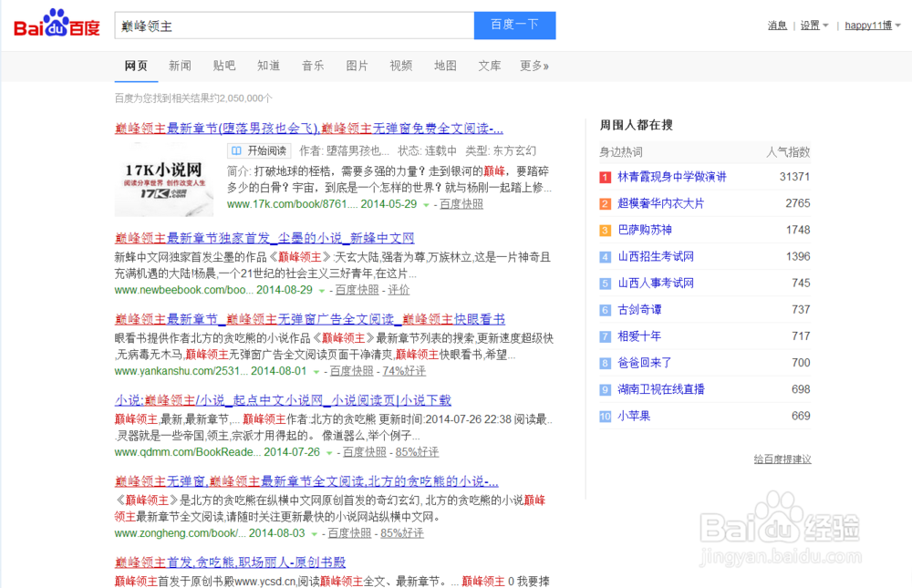Click the 17K小说网 thumbnail image
The image size is (912, 588).
(x=164, y=179)
